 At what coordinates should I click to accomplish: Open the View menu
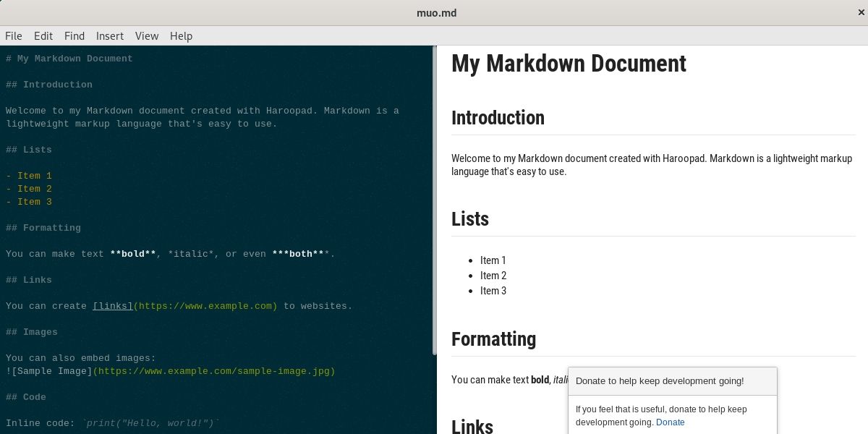tap(147, 35)
